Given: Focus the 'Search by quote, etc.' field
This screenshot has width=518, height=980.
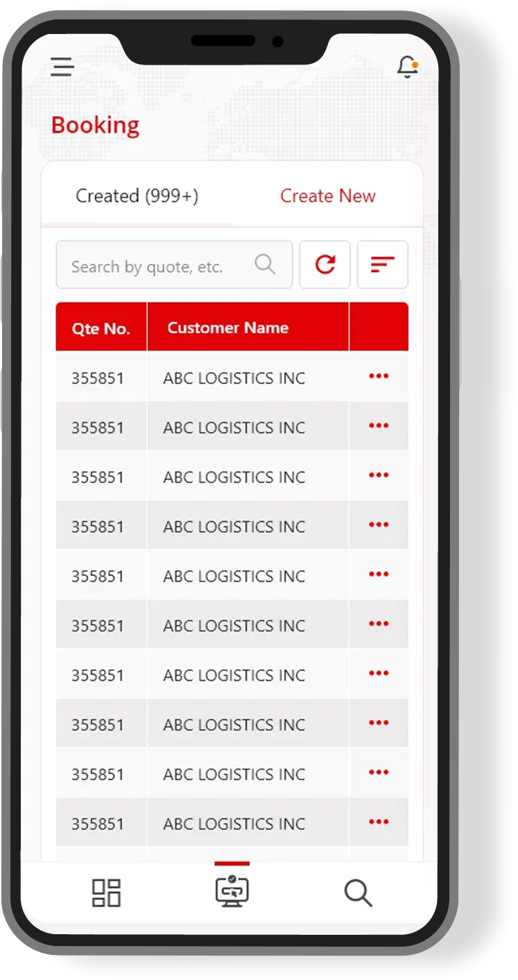Looking at the screenshot, I should coord(174,264).
